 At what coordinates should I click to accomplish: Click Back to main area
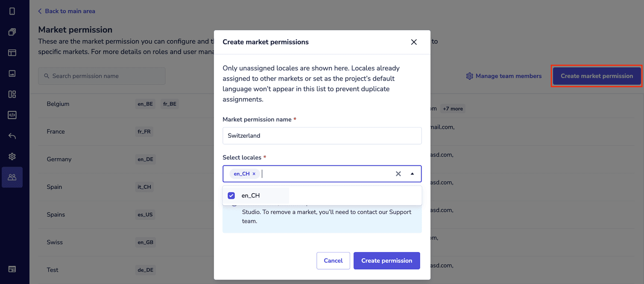(x=66, y=11)
